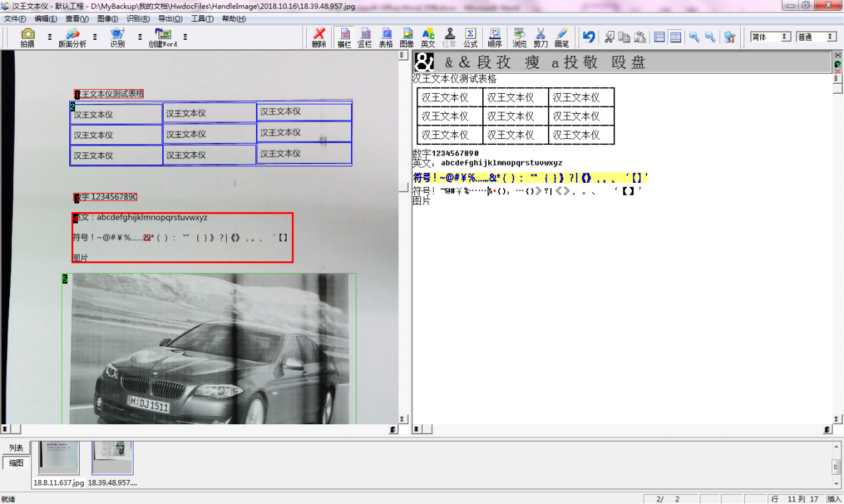Select the 公式 formula region tool
The width and height of the screenshot is (844, 504).
[470, 38]
